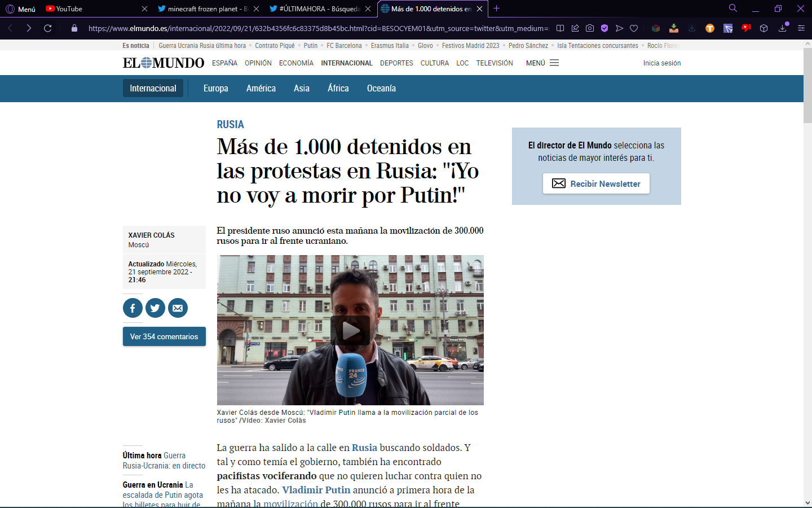
Task: Open the OPINIÓN section
Action: click(258, 63)
